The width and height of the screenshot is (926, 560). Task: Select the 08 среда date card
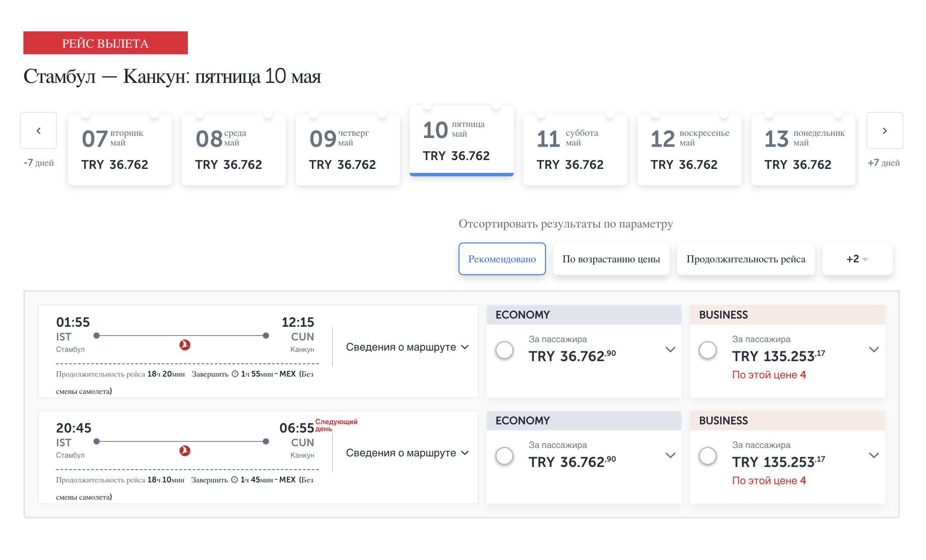tap(234, 150)
